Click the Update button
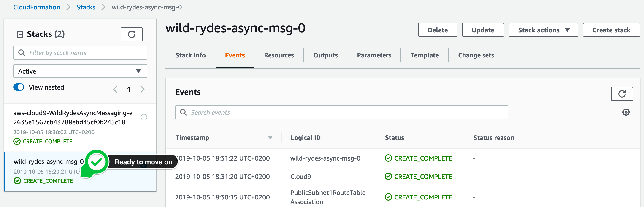The height and width of the screenshot is (207, 644). coord(483,30)
